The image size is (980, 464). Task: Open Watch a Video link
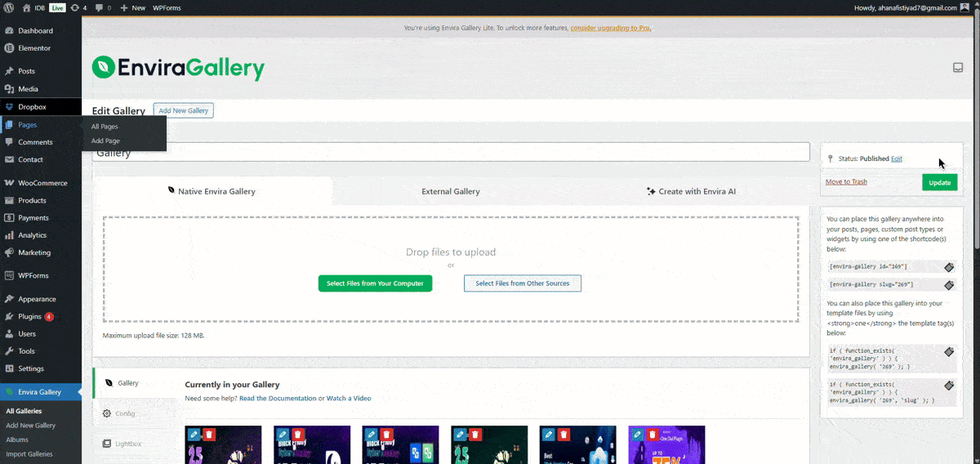click(x=349, y=399)
